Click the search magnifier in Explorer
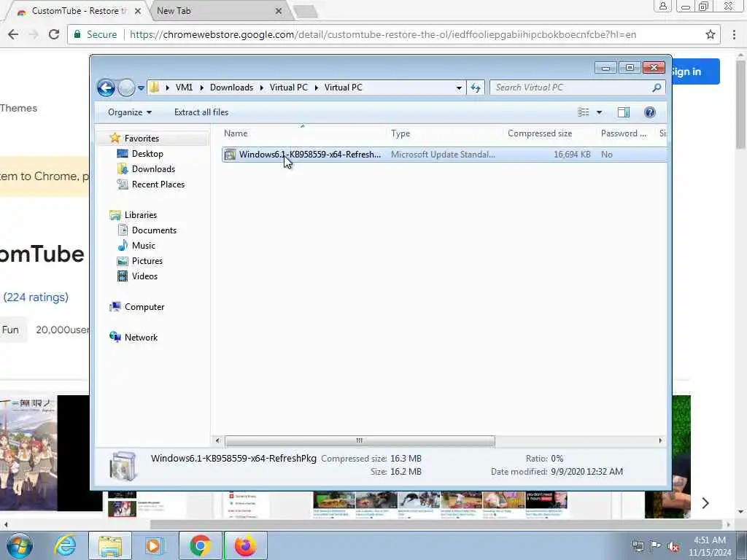The image size is (747, 560). (x=657, y=87)
